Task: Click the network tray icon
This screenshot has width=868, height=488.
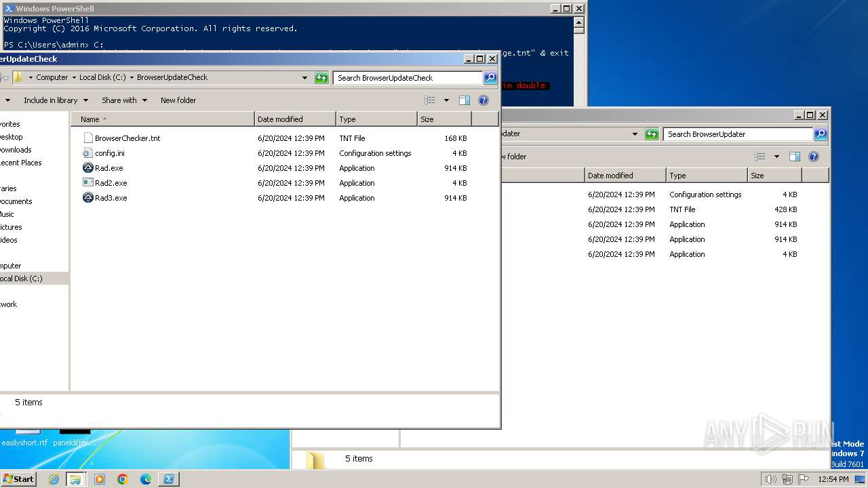Action: click(x=787, y=479)
